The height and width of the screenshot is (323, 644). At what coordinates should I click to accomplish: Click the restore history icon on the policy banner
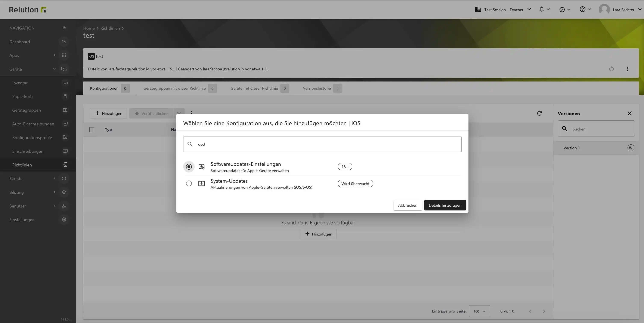click(611, 69)
